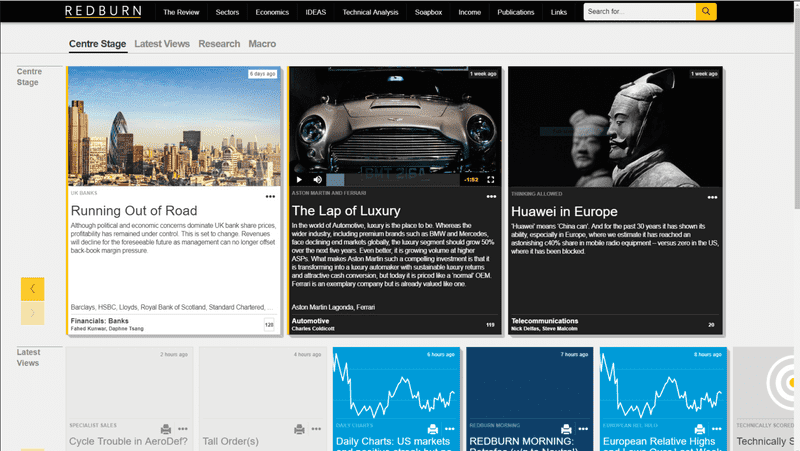
Task: Print the Daily Charts US markets article
Action: pyautogui.click(x=432, y=429)
